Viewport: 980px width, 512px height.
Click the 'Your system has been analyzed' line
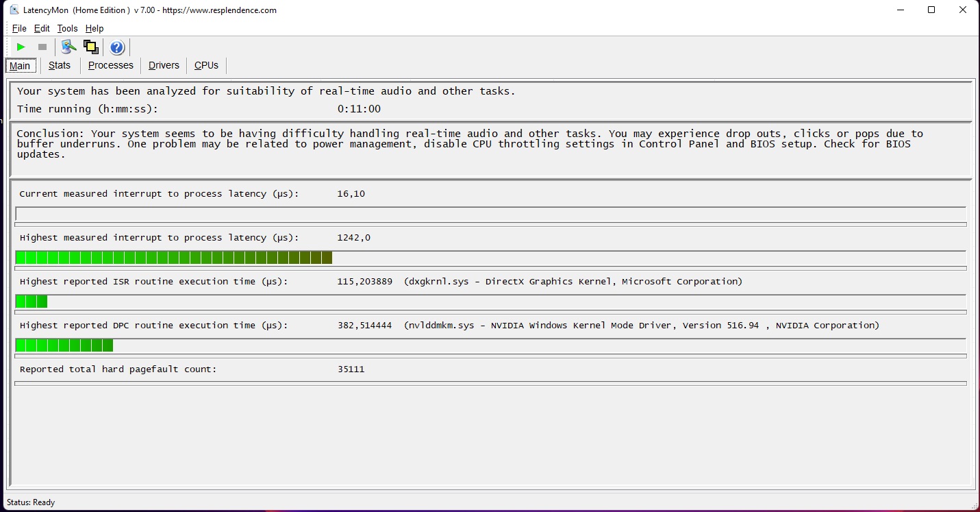[266, 91]
